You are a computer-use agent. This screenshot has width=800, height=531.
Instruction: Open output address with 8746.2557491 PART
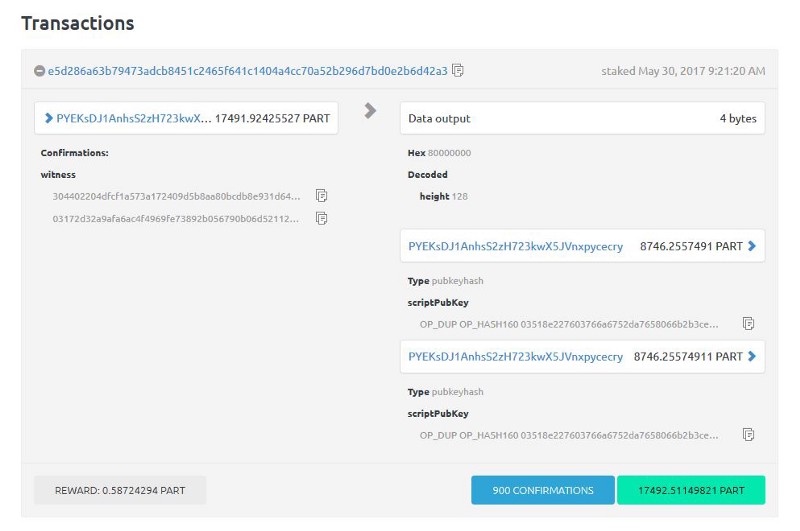(x=515, y=246)
